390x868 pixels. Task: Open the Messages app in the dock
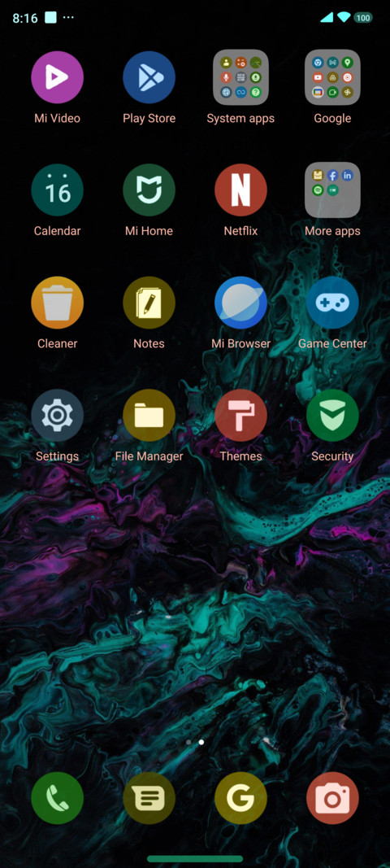click(149, 798)
